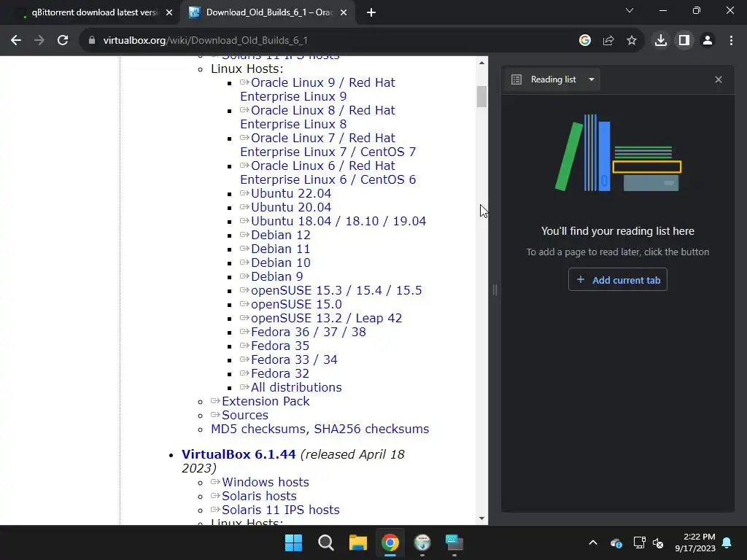Open the Chrome three-dot menu

pyautogui.click(x=731, y=41)
